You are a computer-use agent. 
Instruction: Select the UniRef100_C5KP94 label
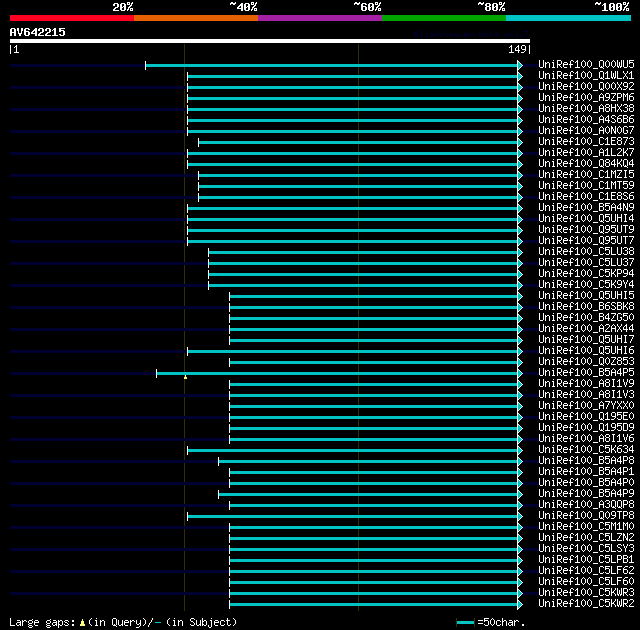586,274
